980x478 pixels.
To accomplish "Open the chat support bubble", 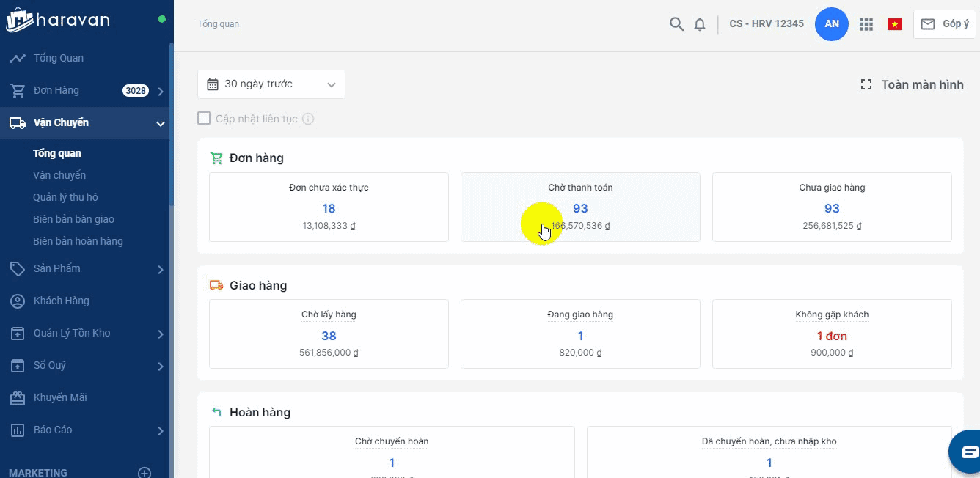I will pyautogui.click(x=968, y=451).
